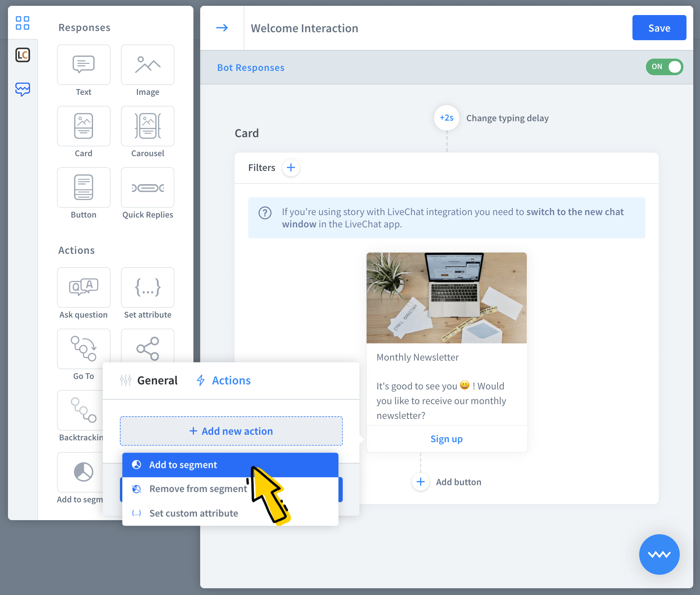
Task: Add a Carousel response
Action: (x=147, y=126)
